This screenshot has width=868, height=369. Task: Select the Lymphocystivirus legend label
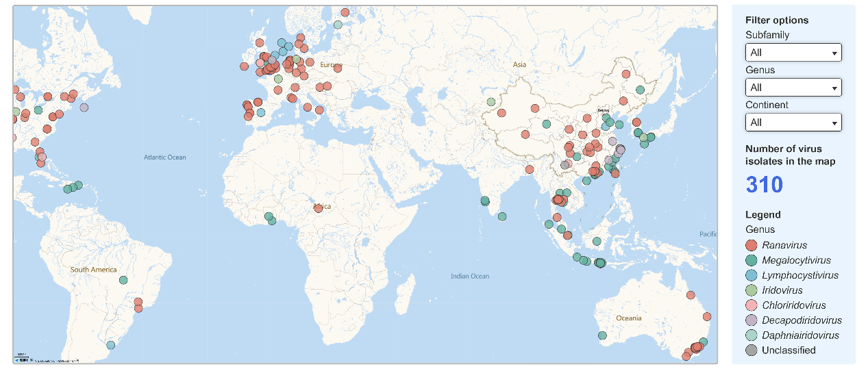pos(799,275)
